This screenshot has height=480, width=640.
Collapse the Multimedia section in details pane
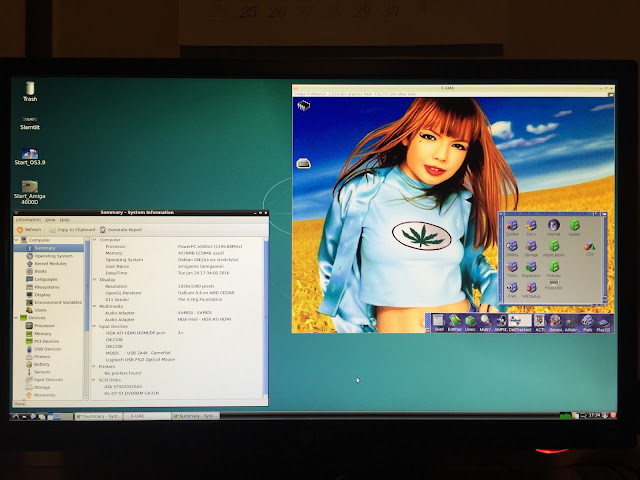pos(94,306)
